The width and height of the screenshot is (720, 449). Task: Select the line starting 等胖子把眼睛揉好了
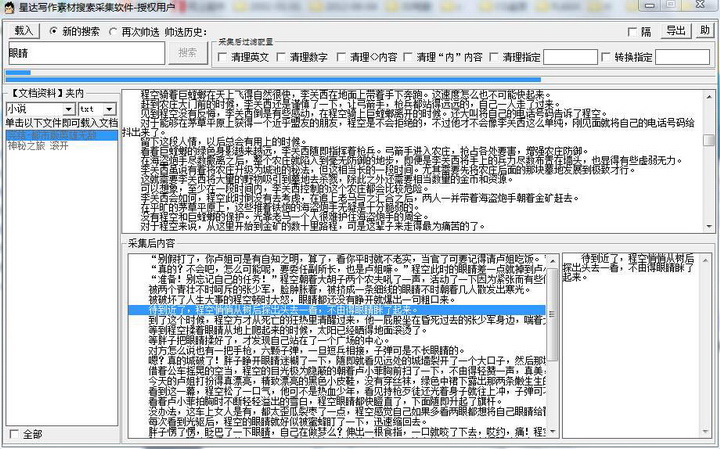pos(337,340)
